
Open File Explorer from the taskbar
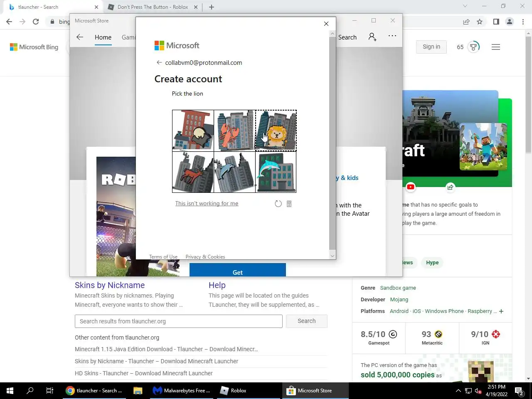click(x=138, y=391)
